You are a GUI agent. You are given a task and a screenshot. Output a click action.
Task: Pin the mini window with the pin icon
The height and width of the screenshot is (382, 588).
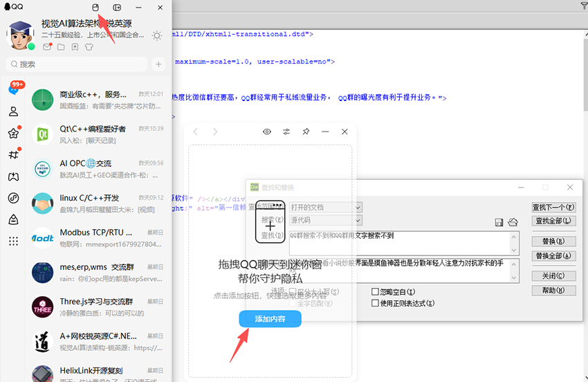(x=306, y=131)
